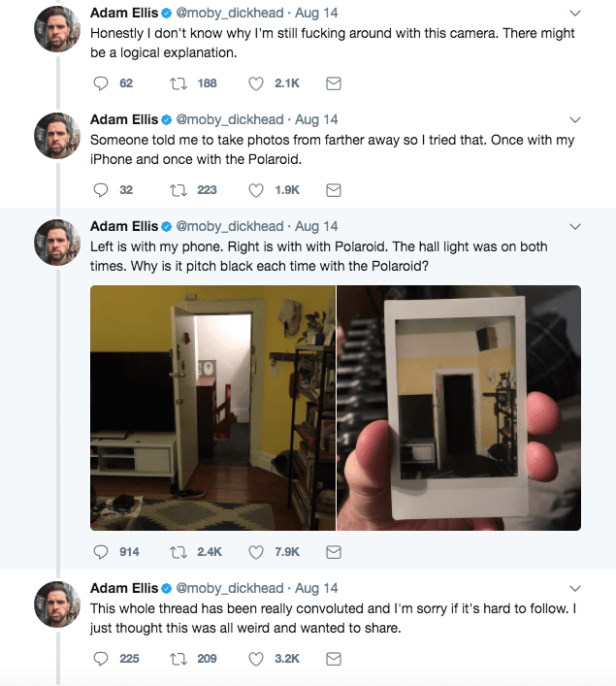Open the right Polaroid photo image

click(459, 408)
